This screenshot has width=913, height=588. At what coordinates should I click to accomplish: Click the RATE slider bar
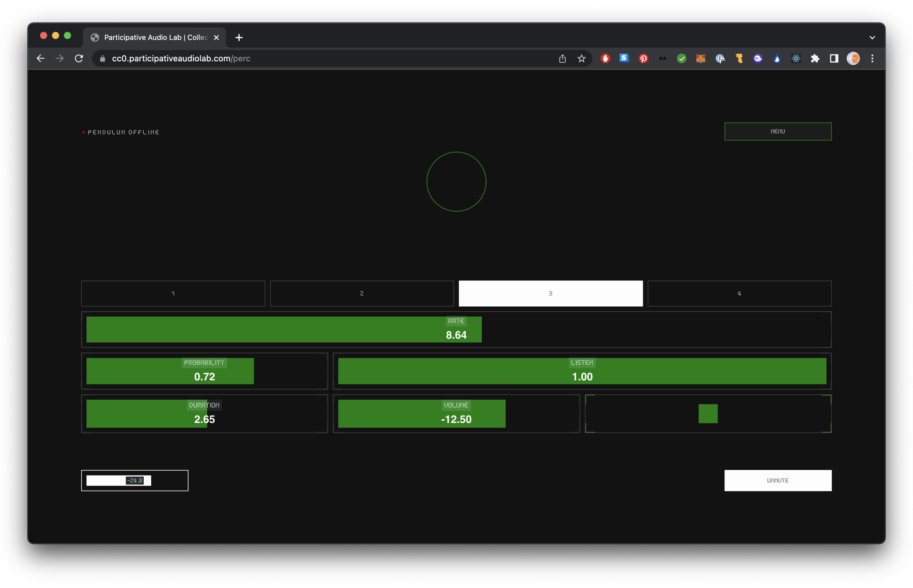pyautogui.click(x=456, y=330)
